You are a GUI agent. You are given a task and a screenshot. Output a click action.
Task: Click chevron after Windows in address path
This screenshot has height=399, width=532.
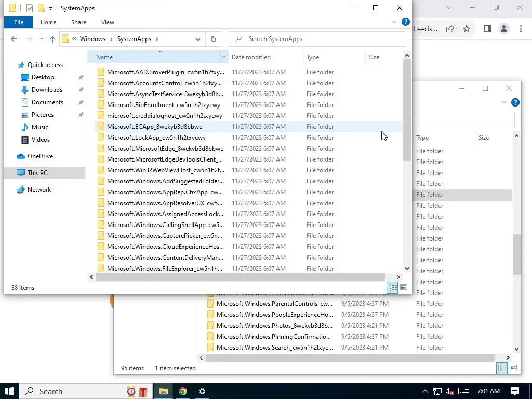111,39
